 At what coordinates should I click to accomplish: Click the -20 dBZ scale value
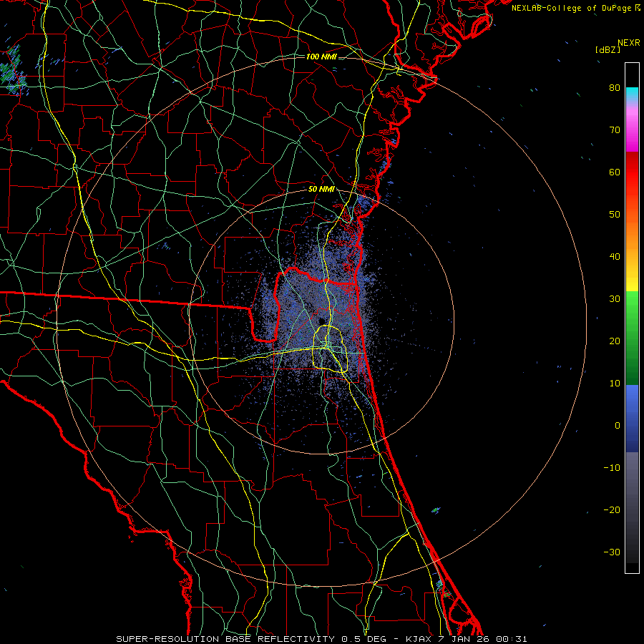tap(612, 510)
